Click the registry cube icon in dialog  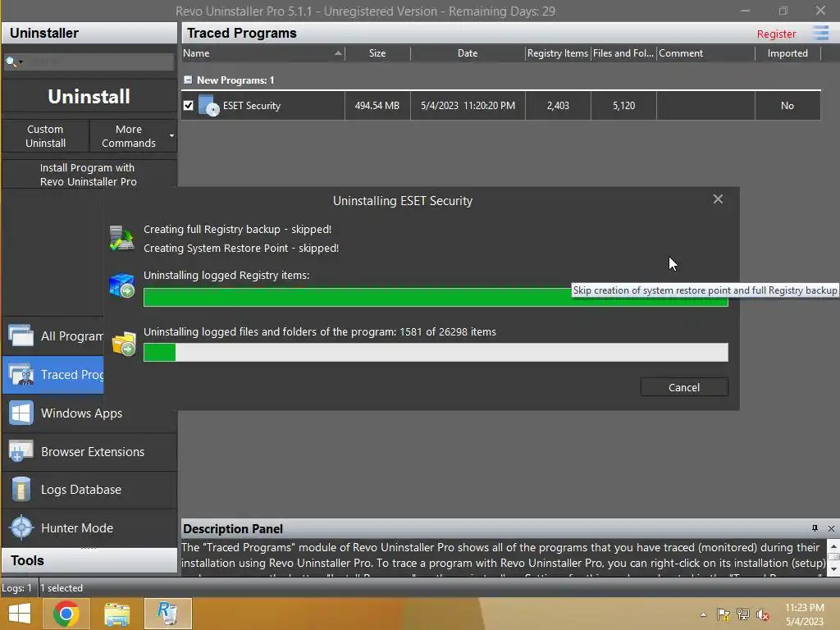click(x=121, y=285)
